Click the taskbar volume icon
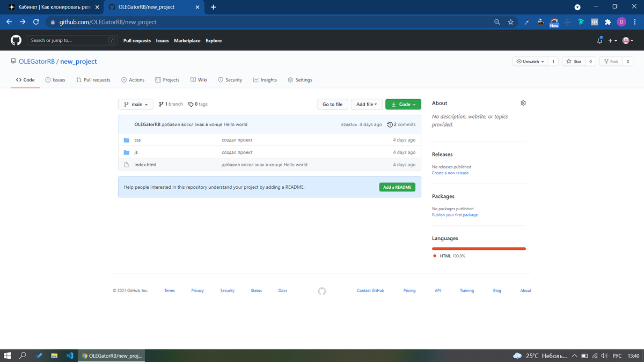 tap(604, 356)
